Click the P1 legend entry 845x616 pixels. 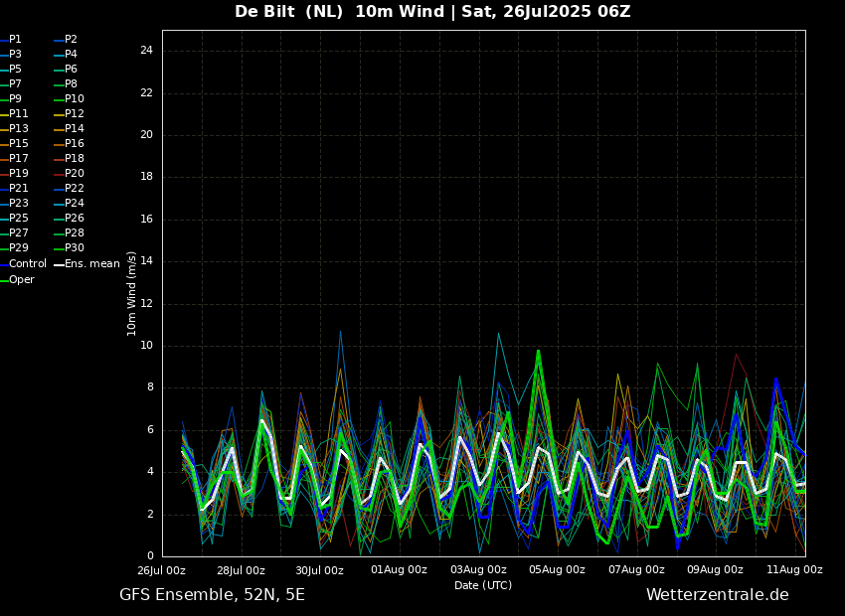[15, 40]
